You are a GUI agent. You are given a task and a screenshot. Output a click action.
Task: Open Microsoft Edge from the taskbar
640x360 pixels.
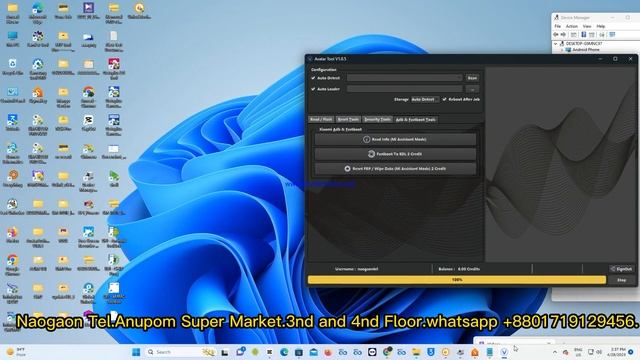[284, 352]
